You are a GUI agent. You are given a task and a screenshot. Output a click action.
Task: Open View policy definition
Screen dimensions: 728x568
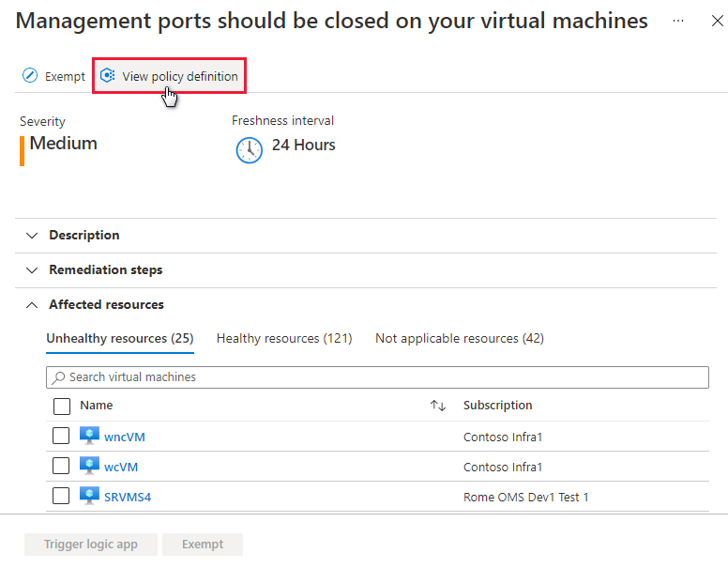170,76
